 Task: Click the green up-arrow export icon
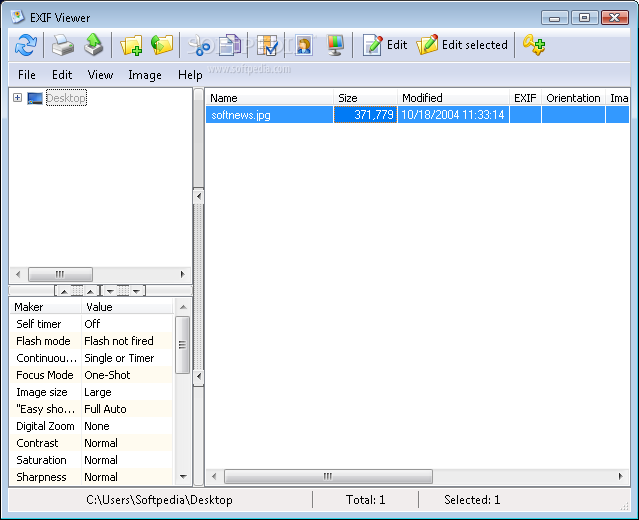pos(94,44)
